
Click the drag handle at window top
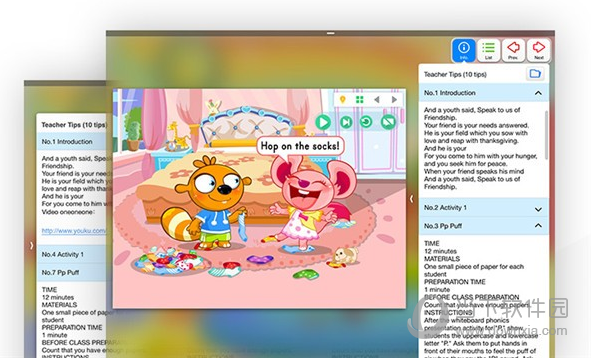tap(331, 33)
